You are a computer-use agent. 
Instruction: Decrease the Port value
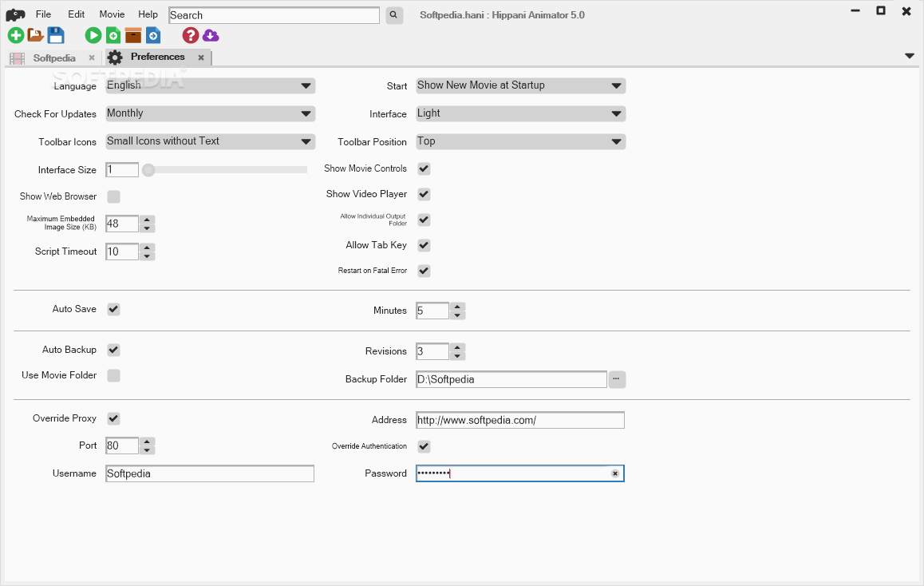[x=148, y=450]
